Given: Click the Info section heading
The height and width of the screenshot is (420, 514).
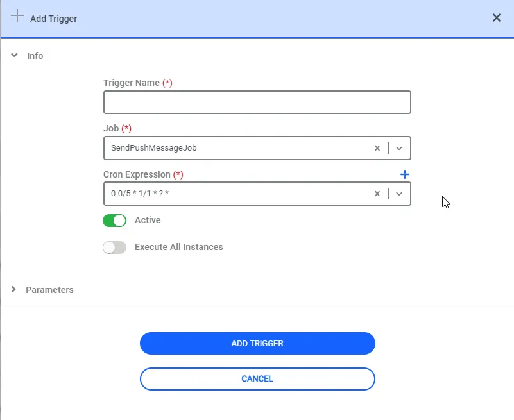Looking at the screenshot, I should pos(35,56).
